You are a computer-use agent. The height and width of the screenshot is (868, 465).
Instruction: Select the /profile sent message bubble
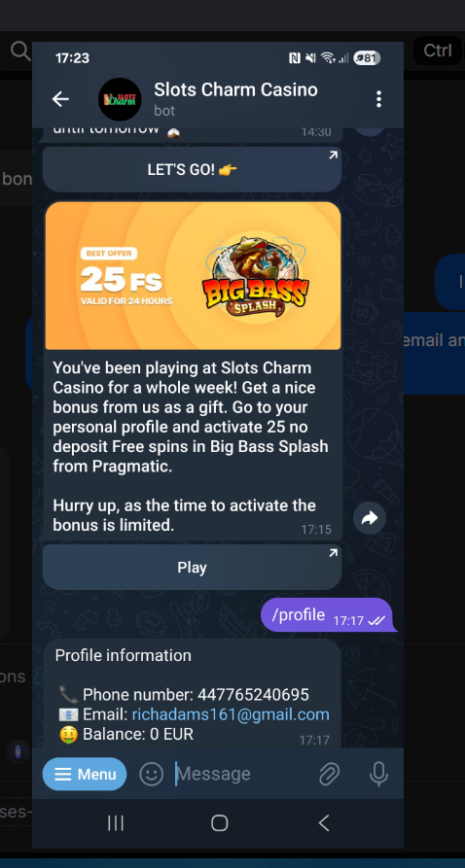click(x=328, y=615)
